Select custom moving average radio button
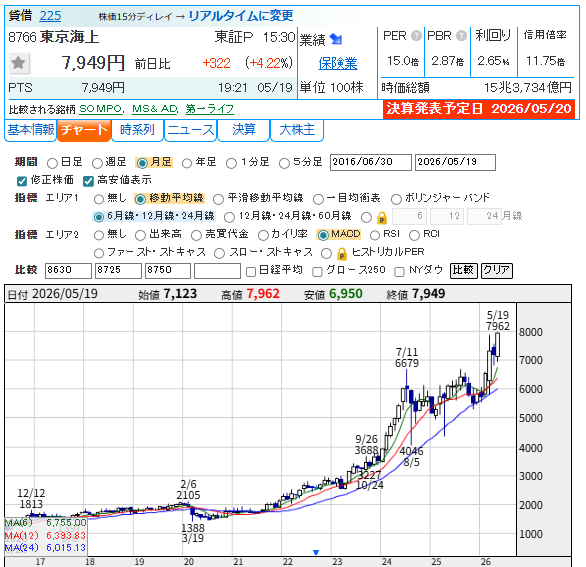 367,217
